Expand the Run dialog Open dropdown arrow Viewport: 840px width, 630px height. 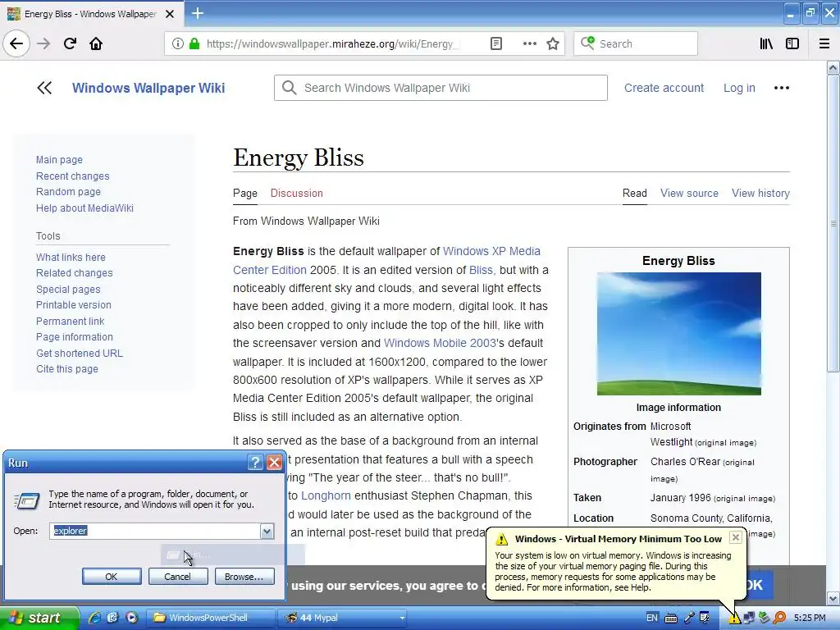pos(267,531)
